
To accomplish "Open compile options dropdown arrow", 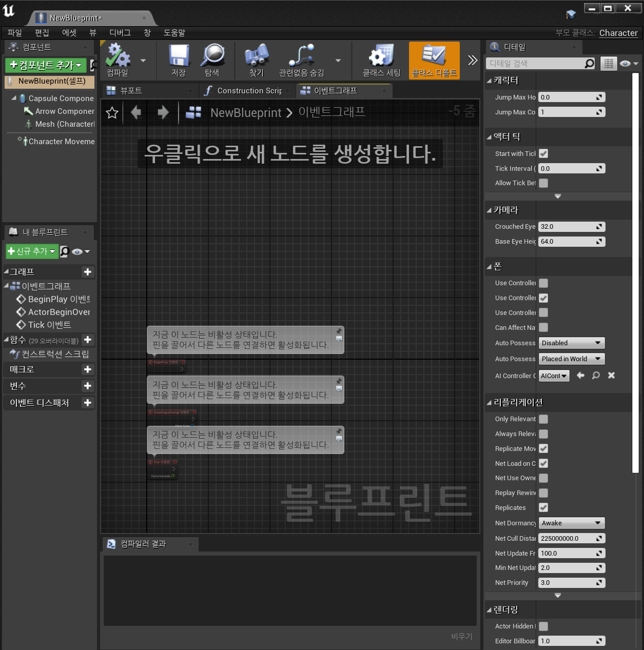I will pos(143,61).
